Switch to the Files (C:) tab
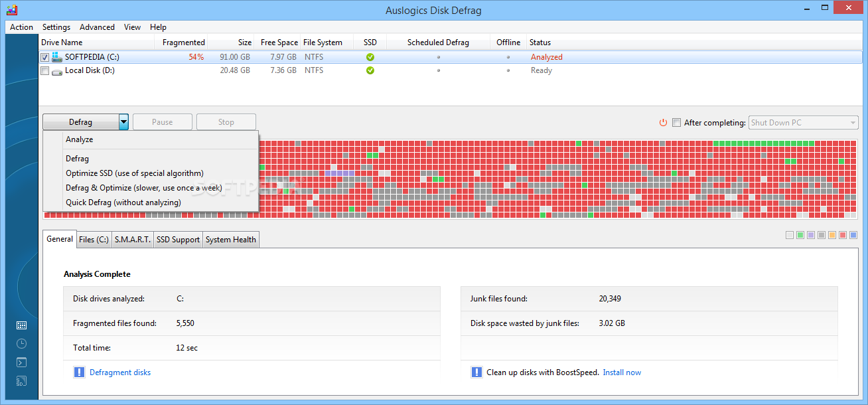Screen dimensions: 868x405 (94, 240)
